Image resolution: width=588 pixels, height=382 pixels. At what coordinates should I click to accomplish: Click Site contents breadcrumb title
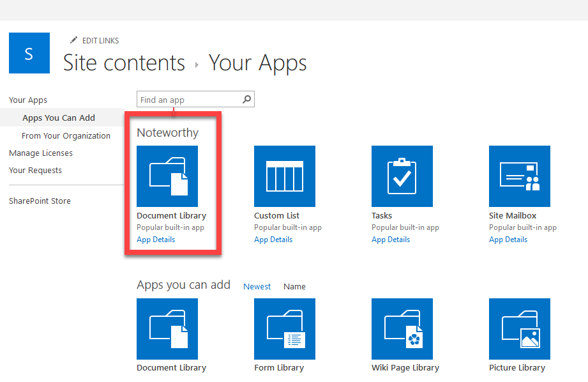pyautogui.click(x=124, y=63)
